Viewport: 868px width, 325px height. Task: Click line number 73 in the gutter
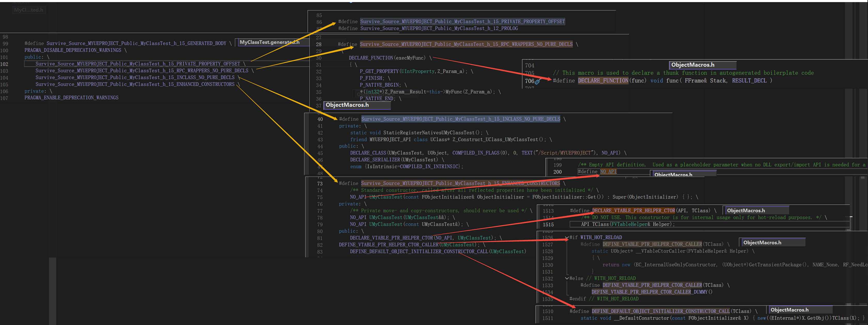(320, 184)
